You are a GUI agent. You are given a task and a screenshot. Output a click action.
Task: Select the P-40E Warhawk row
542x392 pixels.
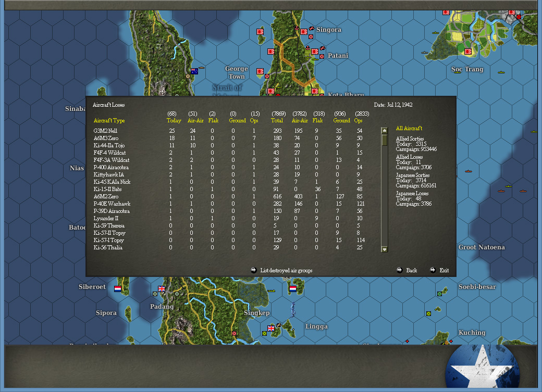coord(228,204)
